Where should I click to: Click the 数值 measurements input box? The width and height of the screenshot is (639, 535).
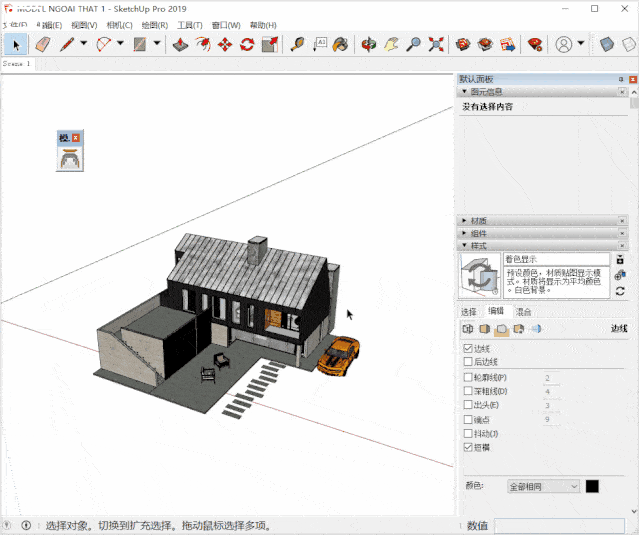point(559,526)
